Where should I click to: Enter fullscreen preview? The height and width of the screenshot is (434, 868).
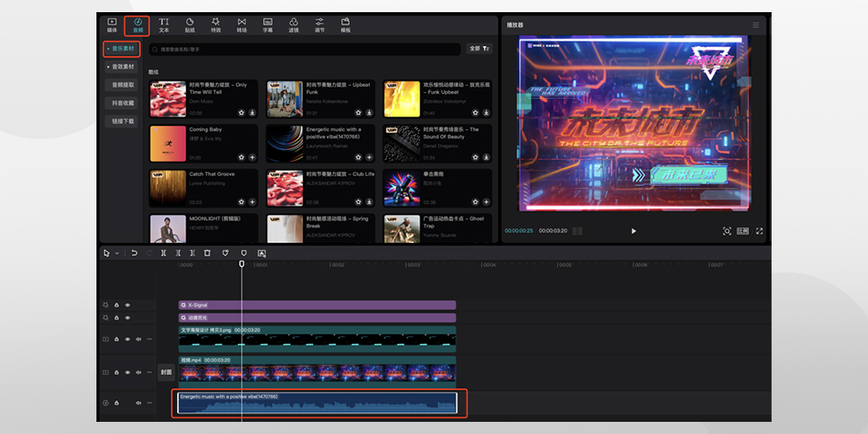(759, 231)
